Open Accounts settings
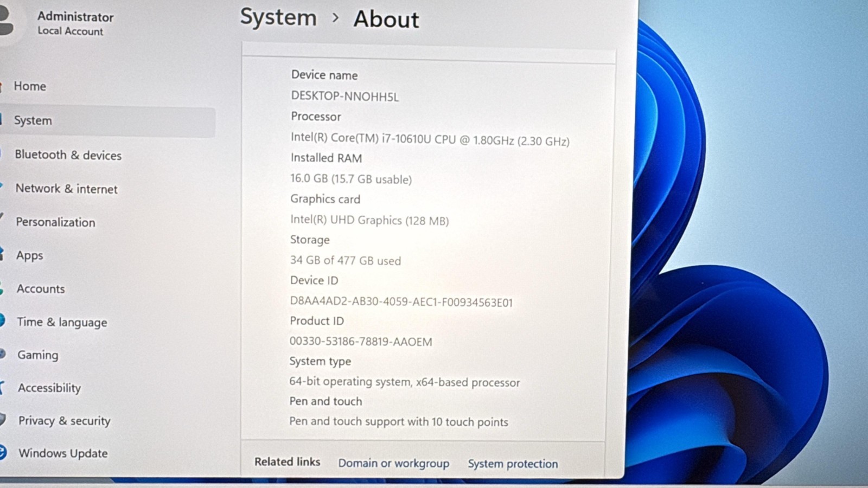 point(41,289)
